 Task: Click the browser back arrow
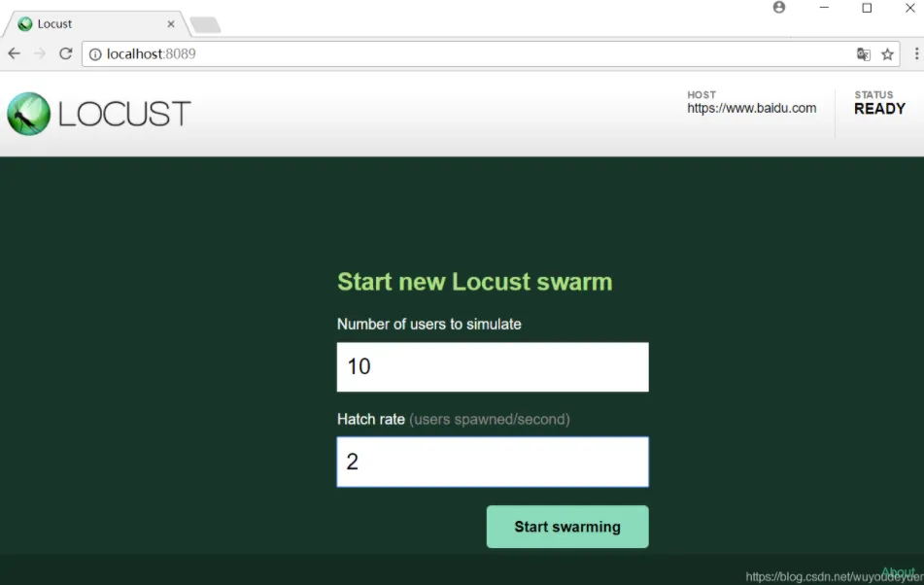[x=15, y=53]
